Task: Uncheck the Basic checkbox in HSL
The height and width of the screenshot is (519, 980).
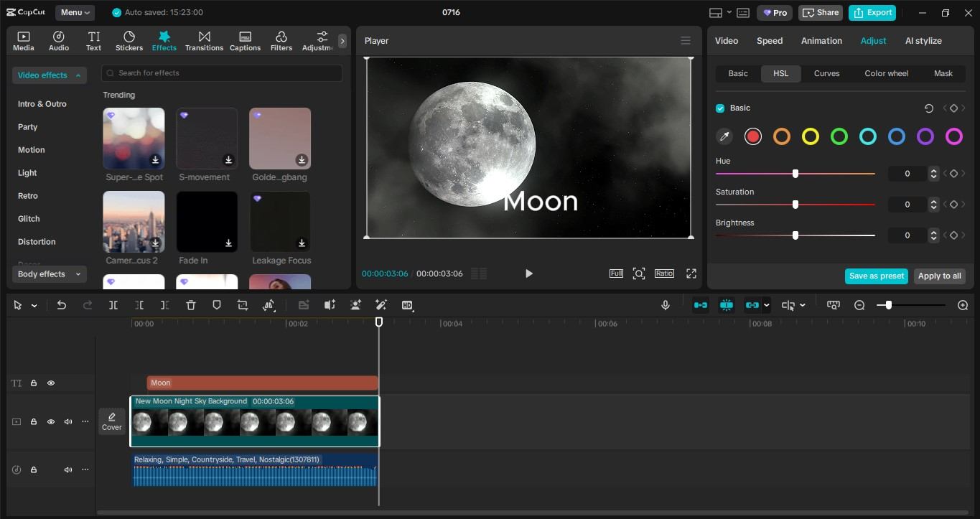Action: pyautogui.click(x=720, y=108)
